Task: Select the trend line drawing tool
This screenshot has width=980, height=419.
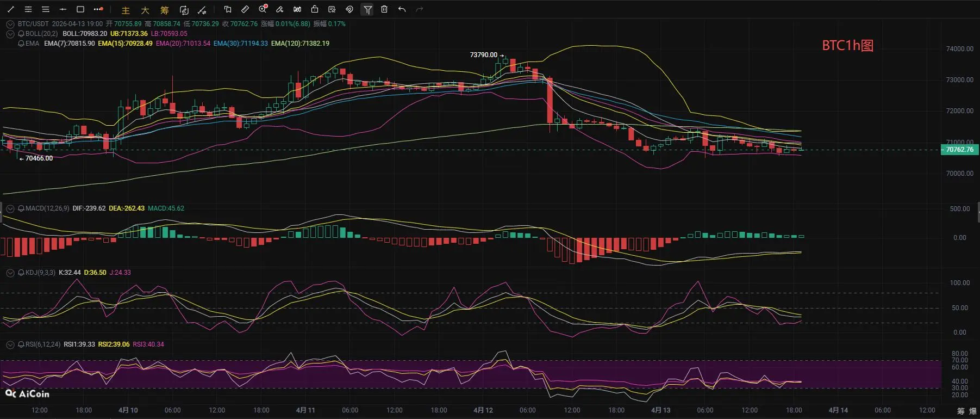Action: point(11,9)
